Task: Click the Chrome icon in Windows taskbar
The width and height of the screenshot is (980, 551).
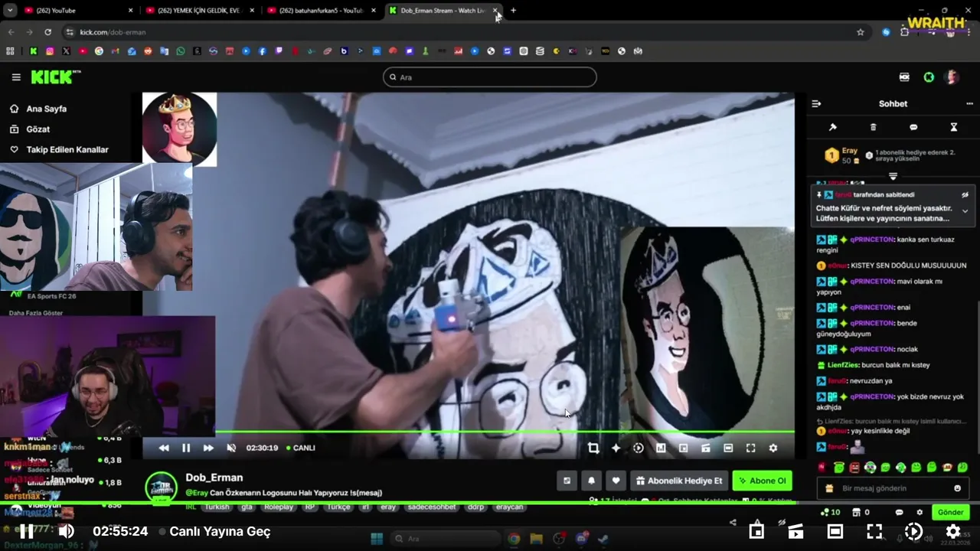Action: [x=514, y=539]
